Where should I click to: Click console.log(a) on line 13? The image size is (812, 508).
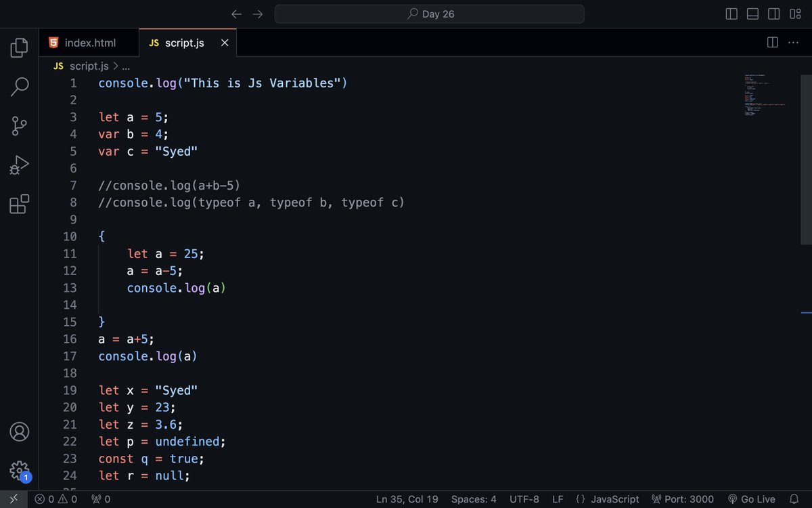[177, 288]
